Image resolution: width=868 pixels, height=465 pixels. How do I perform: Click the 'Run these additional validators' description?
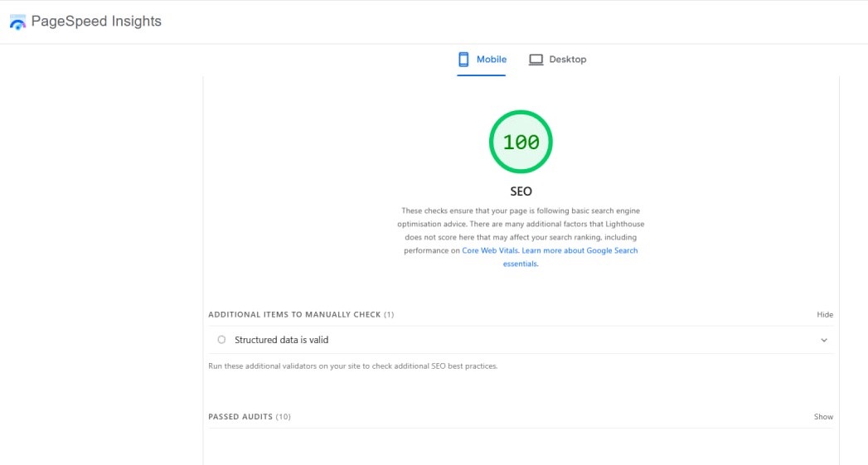coord(352,366)
